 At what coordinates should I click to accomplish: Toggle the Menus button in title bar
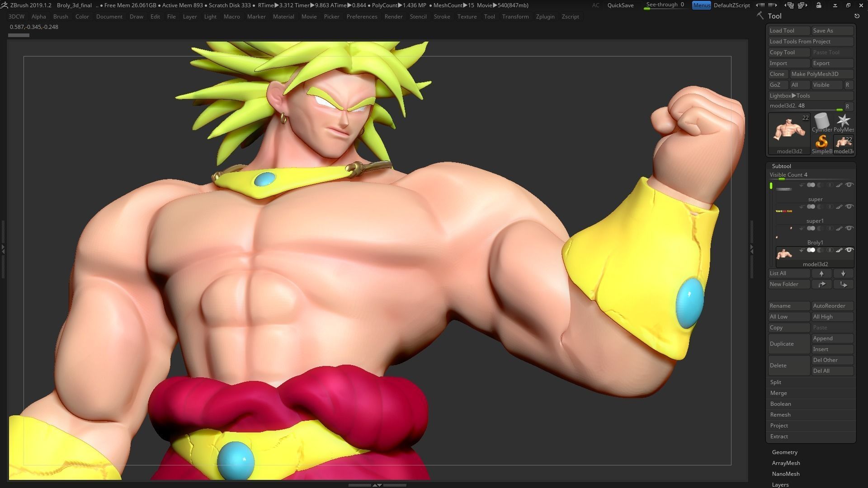coord(701,5)
